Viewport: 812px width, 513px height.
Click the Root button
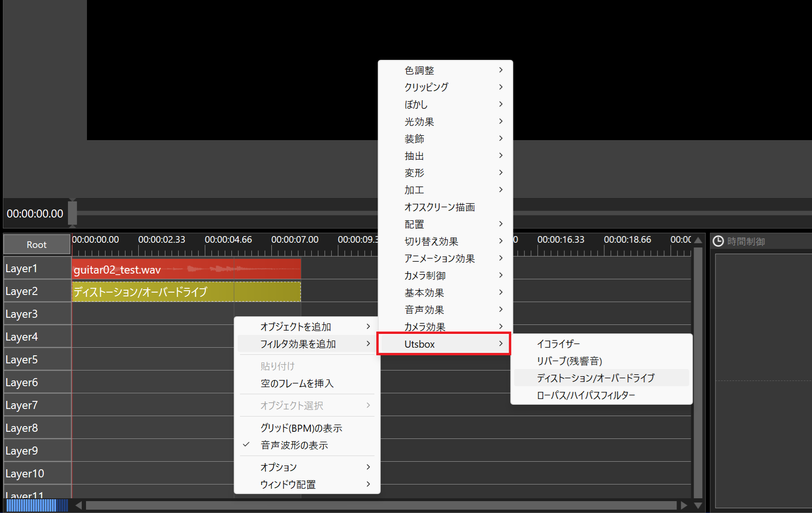(x=37, y=245)
